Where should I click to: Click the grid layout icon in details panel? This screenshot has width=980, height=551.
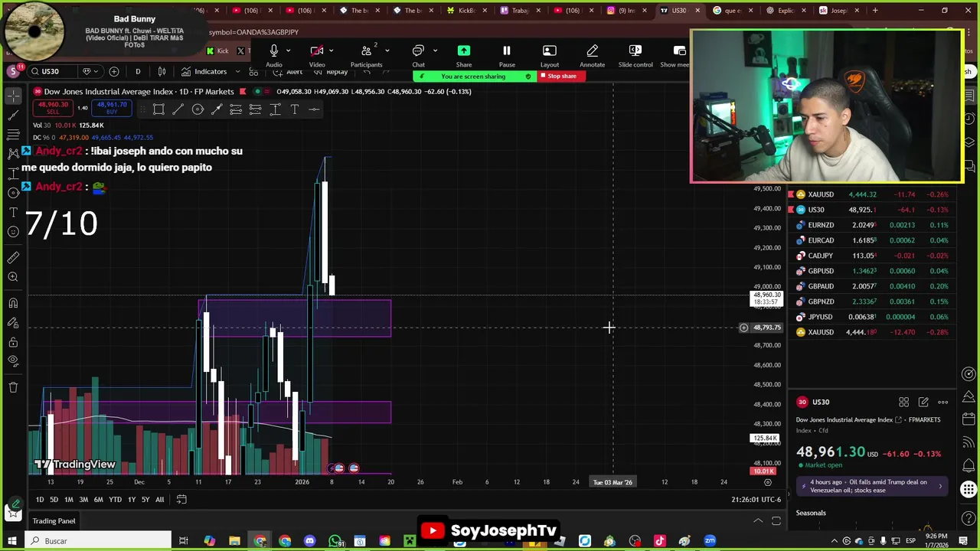(x=903, y=402)
